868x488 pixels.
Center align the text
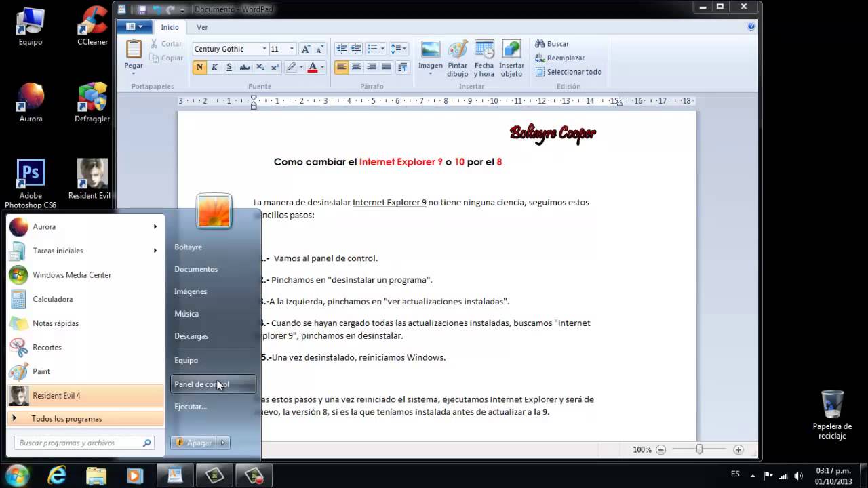pyautogui.click(x=357, y=67)
